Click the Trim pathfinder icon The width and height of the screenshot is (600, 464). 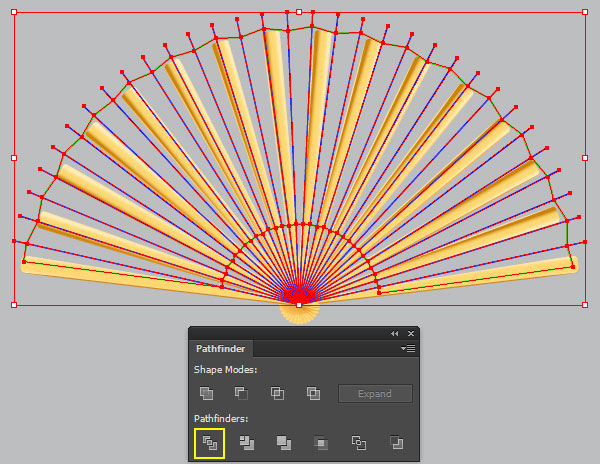tap(247, 443)
